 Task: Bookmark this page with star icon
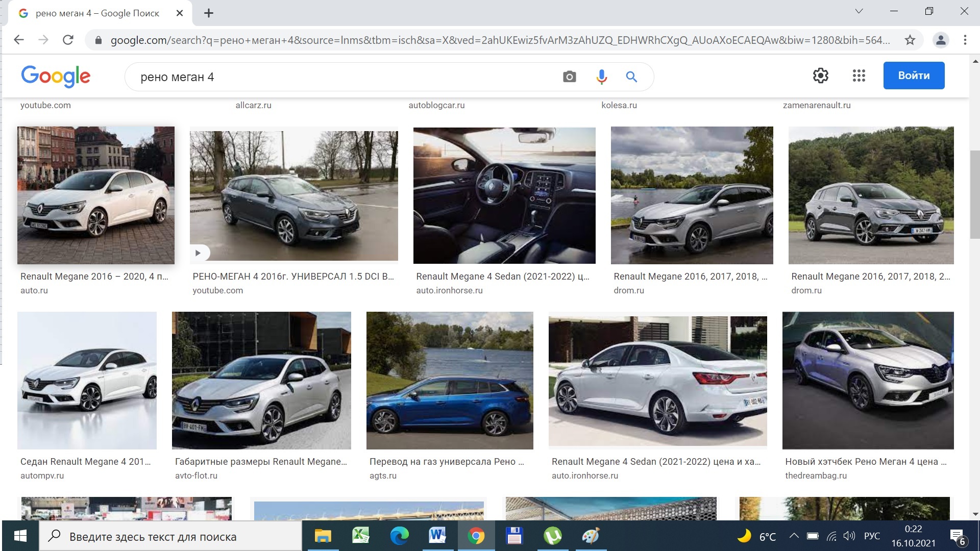pyautogui.click(x=910, y=40)
